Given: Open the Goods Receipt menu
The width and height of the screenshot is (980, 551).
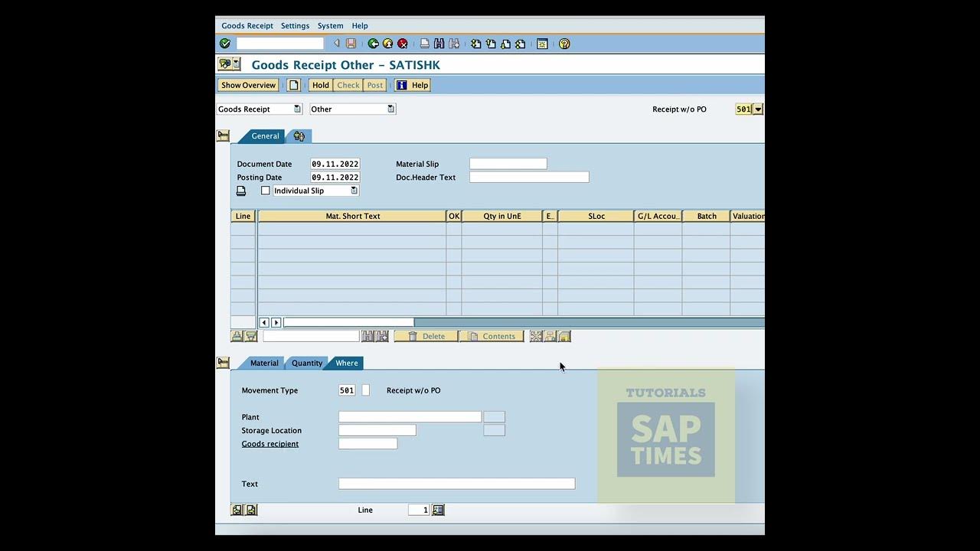Looking at the screenshot, I should 247,26.
